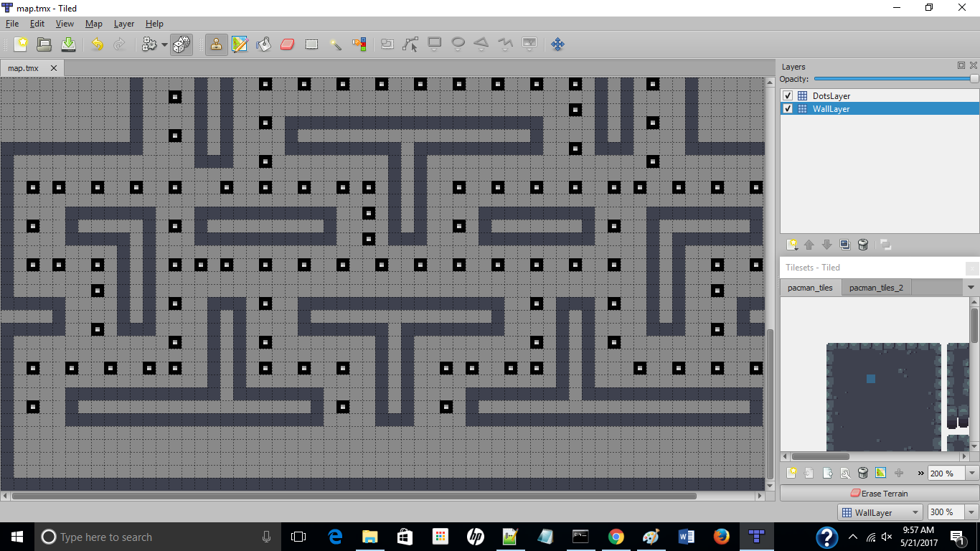Close the Layers panel

tap(973, 65)
